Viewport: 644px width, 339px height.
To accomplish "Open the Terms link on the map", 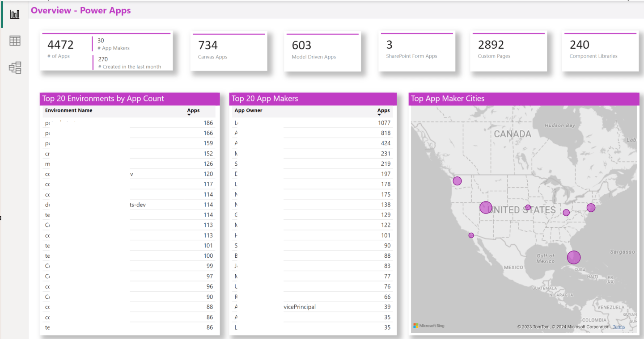I will [619, 327].
